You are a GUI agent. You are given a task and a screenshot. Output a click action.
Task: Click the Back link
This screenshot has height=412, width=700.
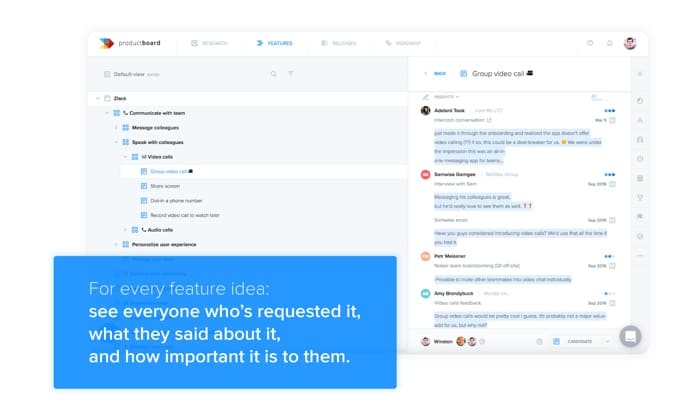coord(436,73)
